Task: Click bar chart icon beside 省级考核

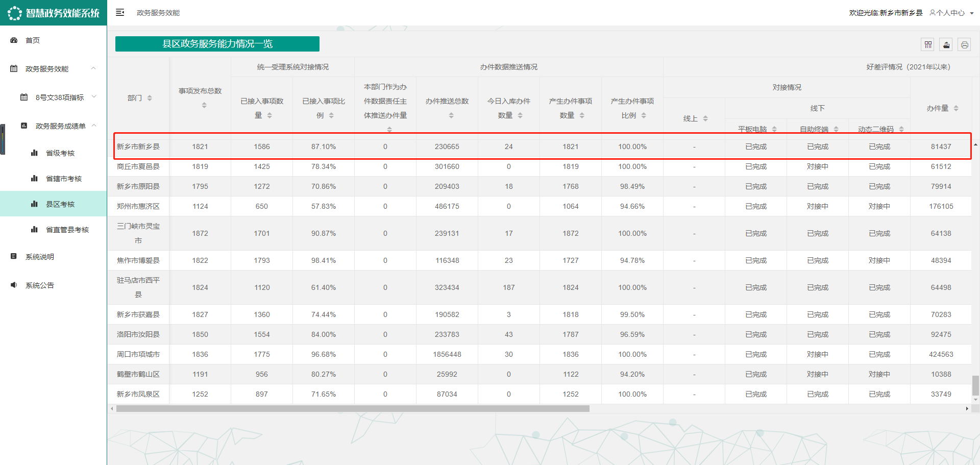Action: (x=34, y=153)
